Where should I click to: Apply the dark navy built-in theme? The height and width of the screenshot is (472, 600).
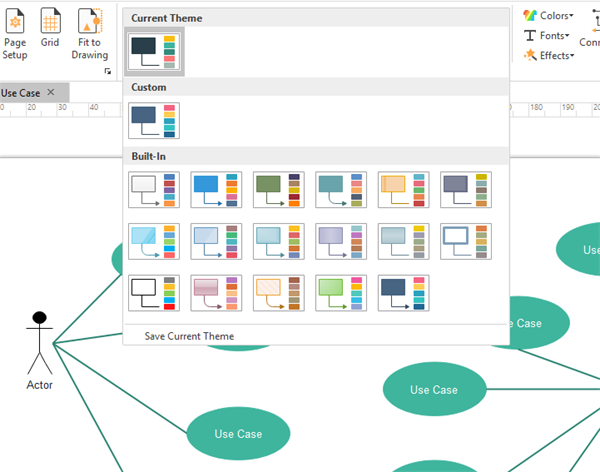point(403,293)
